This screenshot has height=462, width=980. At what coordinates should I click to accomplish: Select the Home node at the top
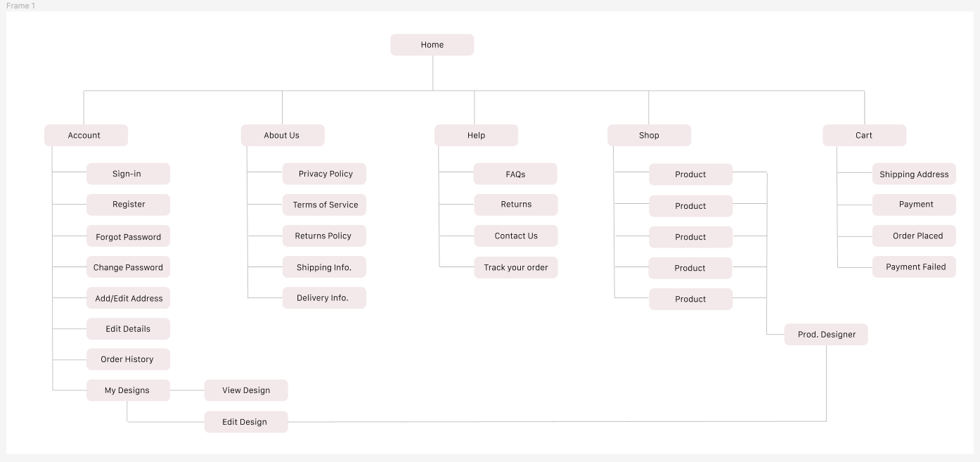(x=432, y=45)
